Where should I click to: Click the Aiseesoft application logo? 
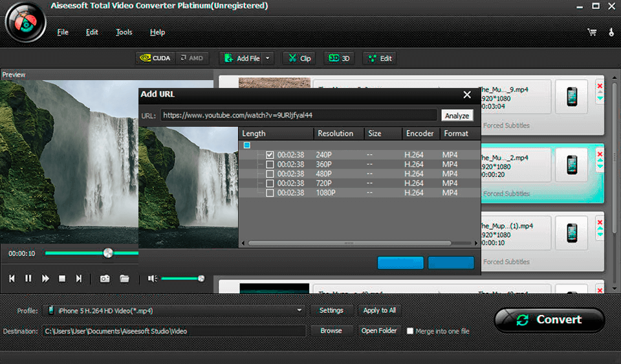click(x=26, y=23)
